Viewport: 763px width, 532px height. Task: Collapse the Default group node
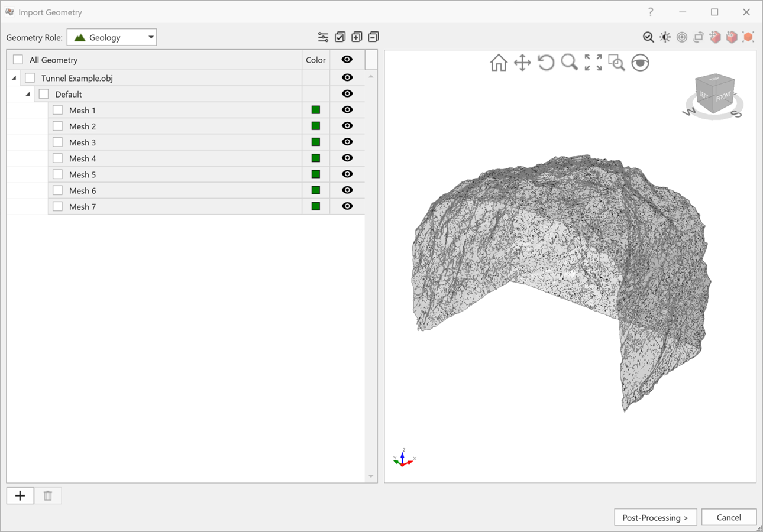point(28,94)
